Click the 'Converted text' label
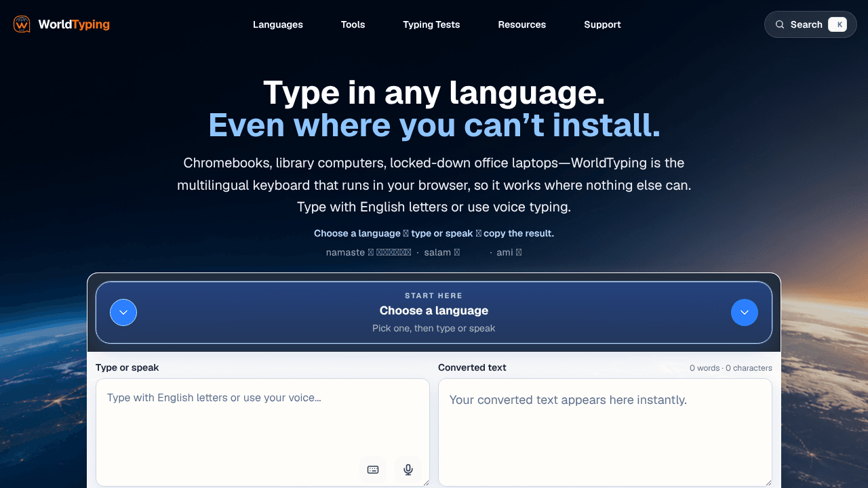 [x=472, y=367]
